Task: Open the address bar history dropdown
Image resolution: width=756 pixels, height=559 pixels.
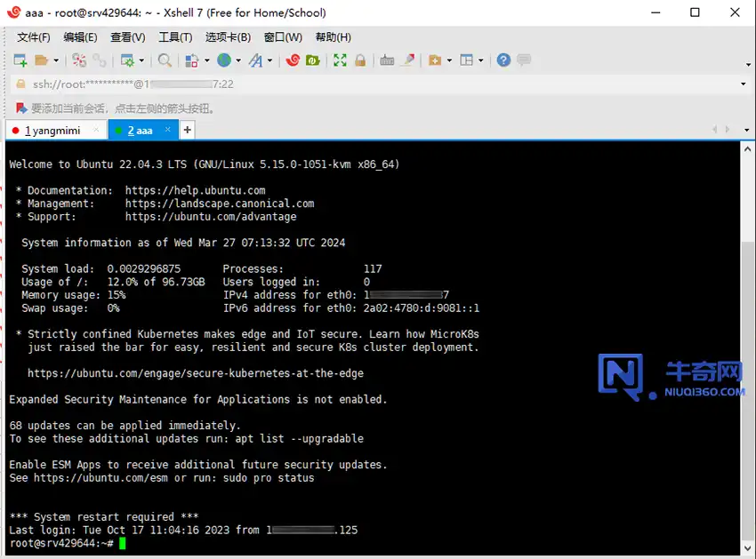Action: (744, 84)
